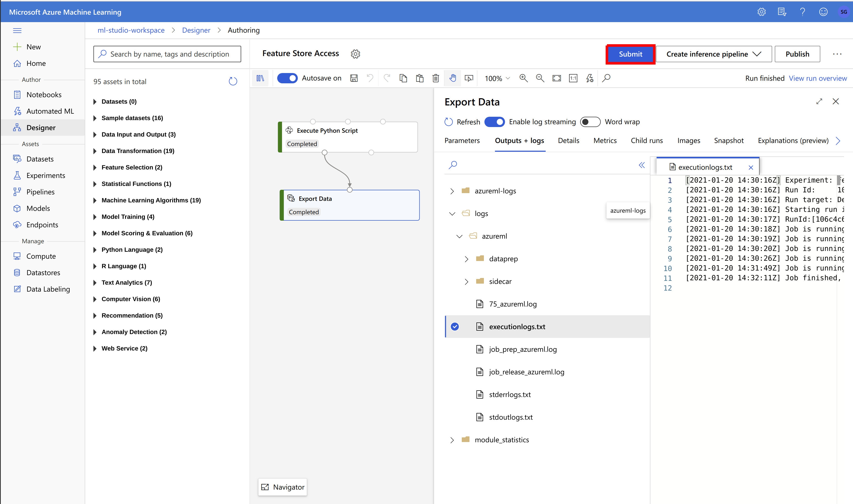
Task: Click the undo icon
Action: pyautogui.click(x=370, y=78)
